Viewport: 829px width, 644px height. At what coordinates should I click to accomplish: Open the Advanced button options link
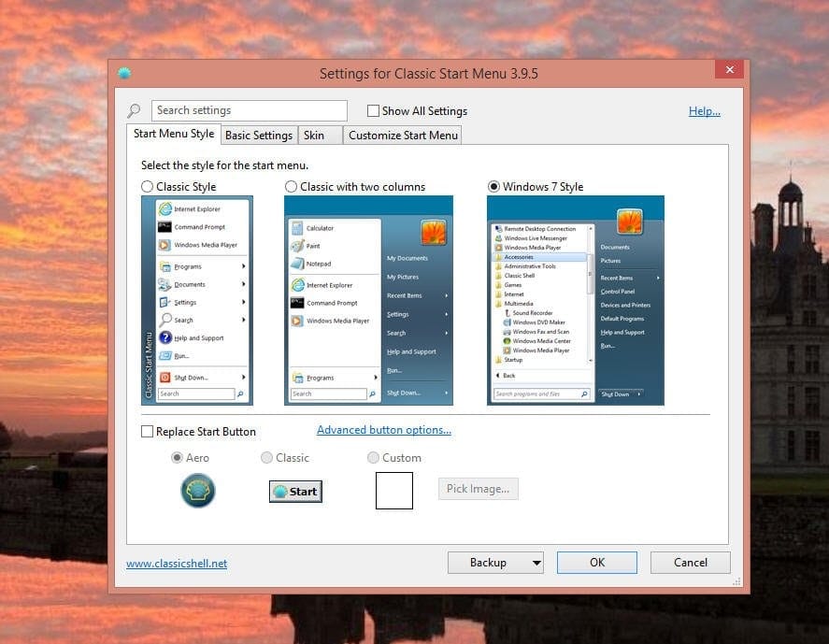(384, 430)
